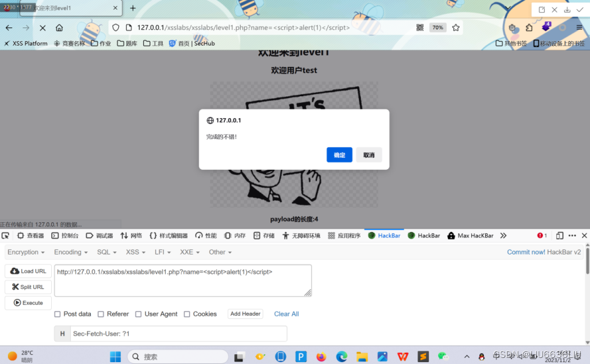Screen dimensions: 590x364
Task: Open Task View on the taskbar
Action: tap(239, 357)
